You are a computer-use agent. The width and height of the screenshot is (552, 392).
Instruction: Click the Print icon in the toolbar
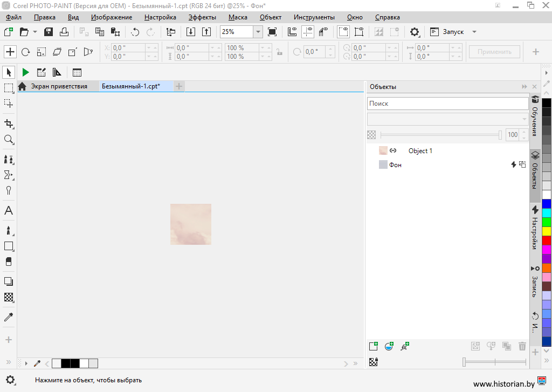(x=64, y=32)
